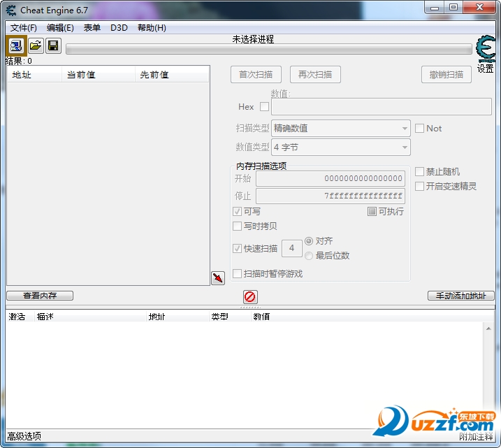Sort results by 地址 column header
The image size is (501, 448).
(34, 75)
